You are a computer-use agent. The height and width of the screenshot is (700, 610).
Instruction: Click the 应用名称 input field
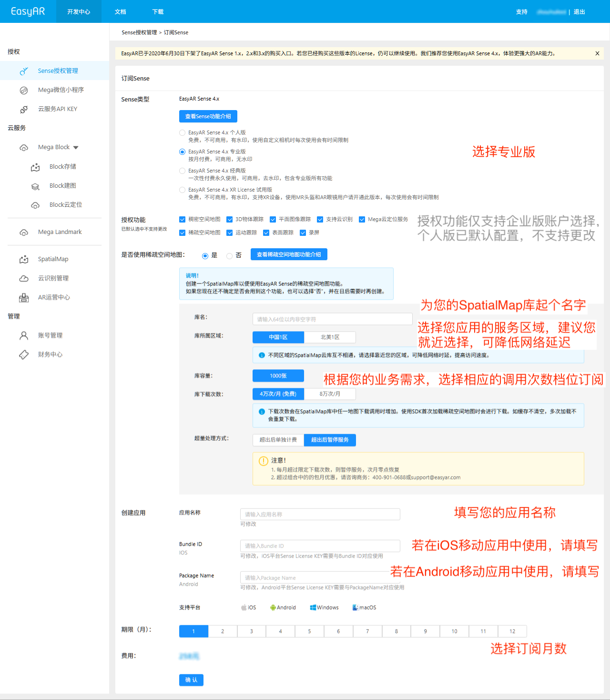(x=320, y=514)
